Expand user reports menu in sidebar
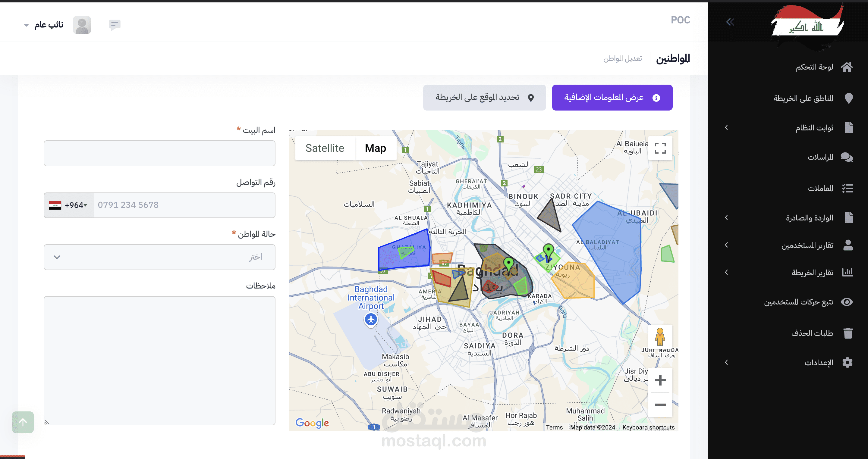The image size is (868, 459). 807,245
